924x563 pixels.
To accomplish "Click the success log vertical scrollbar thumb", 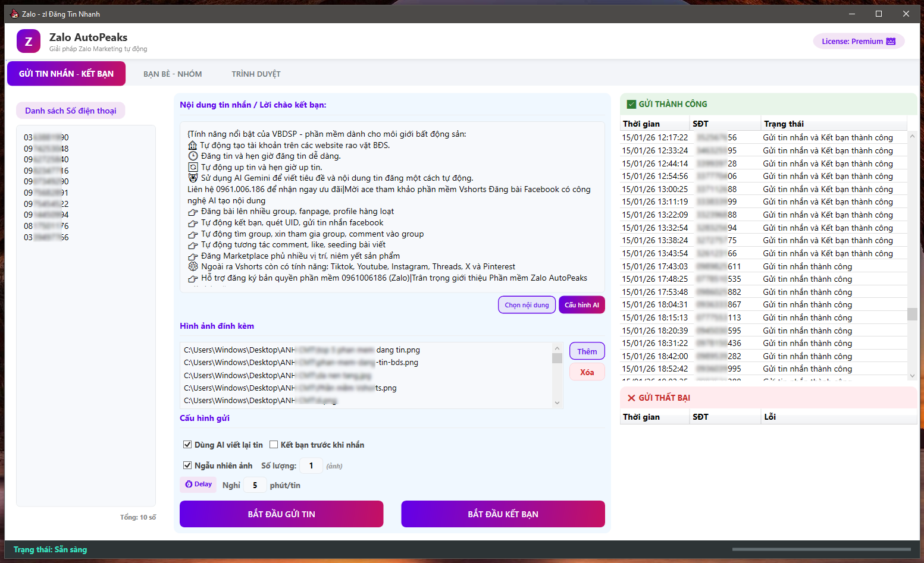I will click(912, 314).
